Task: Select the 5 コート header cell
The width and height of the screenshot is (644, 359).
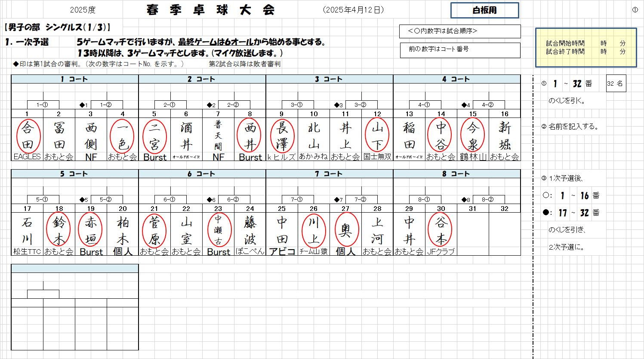Action: point(75,174)
